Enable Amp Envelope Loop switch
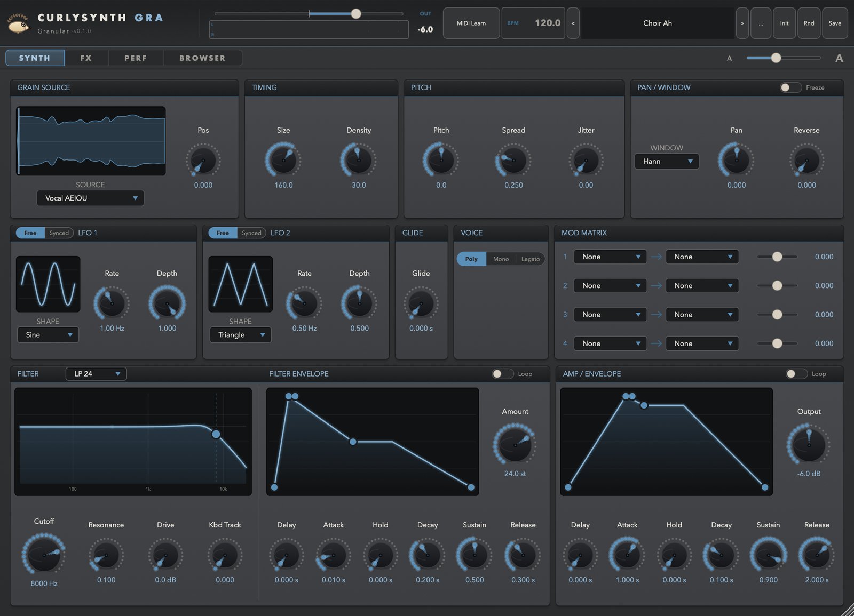Viewport: 854px width, 616px height. (x=796, y=374)
